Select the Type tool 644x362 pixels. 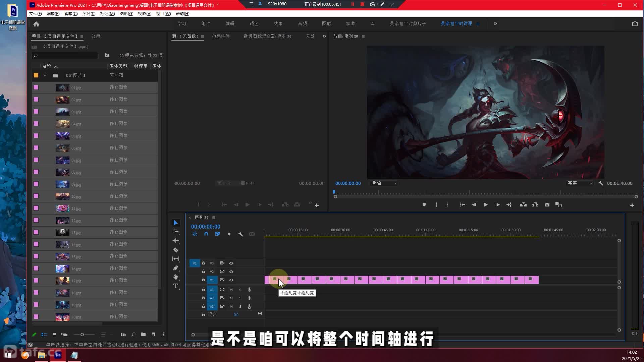coord(176,286)
